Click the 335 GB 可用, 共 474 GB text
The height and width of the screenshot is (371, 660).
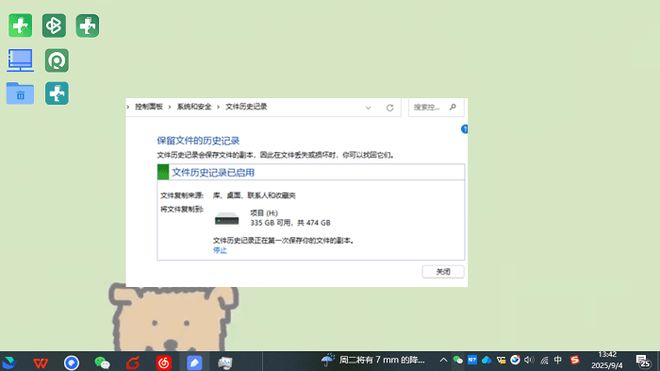pyautogui.click(x=290, y=223)
